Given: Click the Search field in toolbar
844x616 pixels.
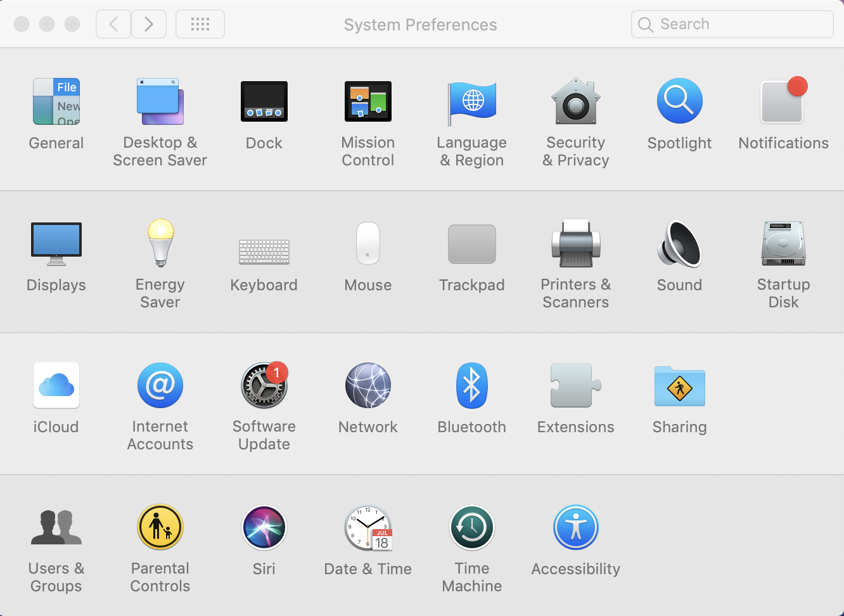Looking at the screenshot, I should [x=732, y=24].
